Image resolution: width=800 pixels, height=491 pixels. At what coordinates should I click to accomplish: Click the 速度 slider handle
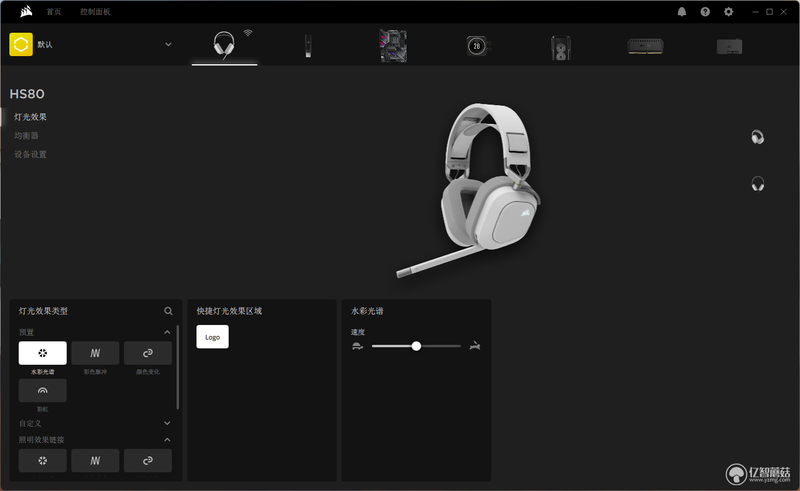[x=416, y=346]
